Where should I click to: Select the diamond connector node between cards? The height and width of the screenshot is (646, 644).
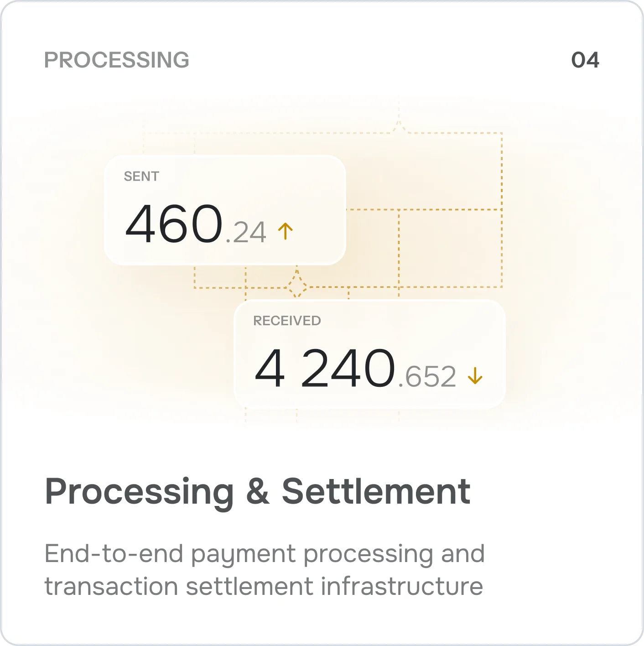tap(297, 287)
